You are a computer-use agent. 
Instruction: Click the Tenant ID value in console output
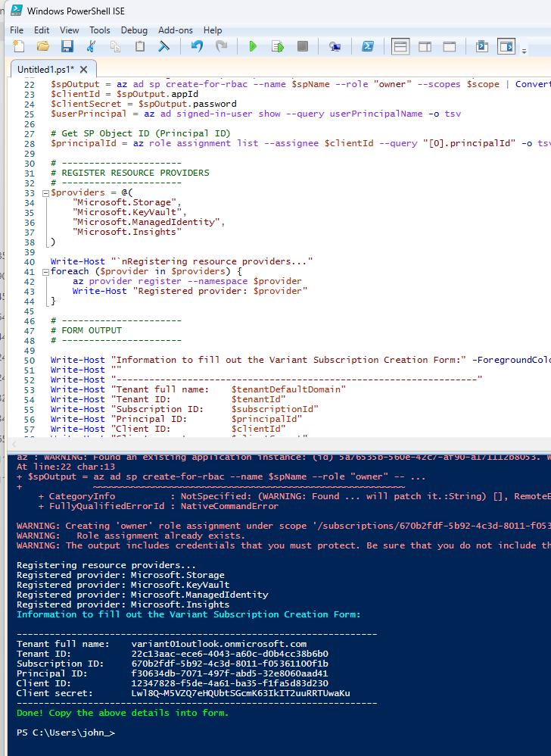coord(230,654)
